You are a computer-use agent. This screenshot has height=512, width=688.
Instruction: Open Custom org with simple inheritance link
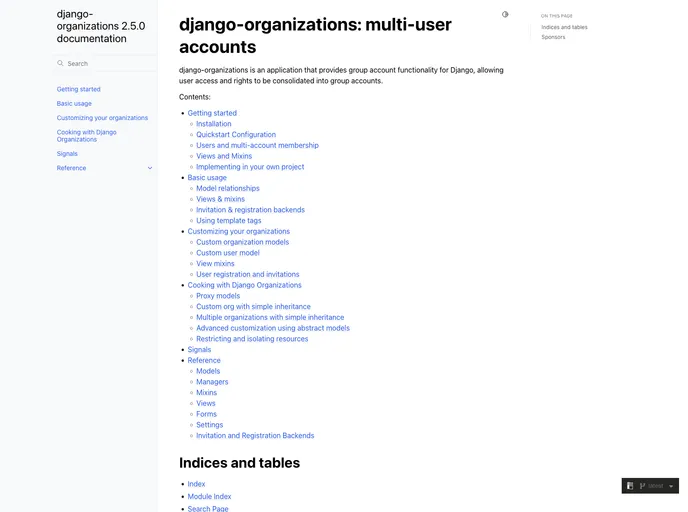point(253,306)
